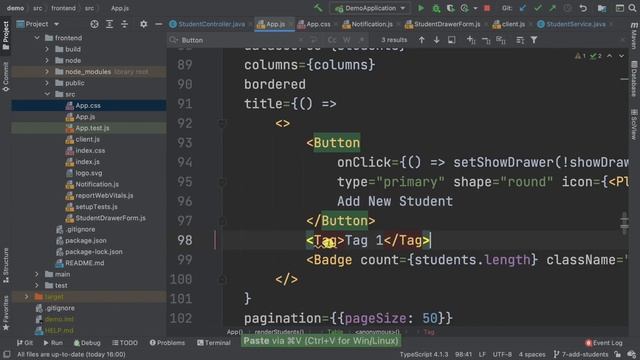Go to previous search occurrence up arrow

point(421,40)
